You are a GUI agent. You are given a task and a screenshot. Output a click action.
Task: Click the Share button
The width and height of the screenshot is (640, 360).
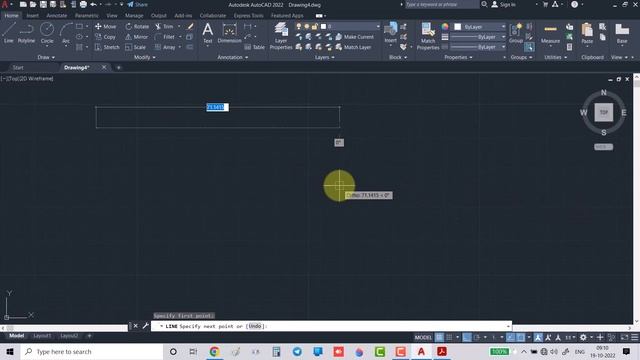[x=138, y=4]
